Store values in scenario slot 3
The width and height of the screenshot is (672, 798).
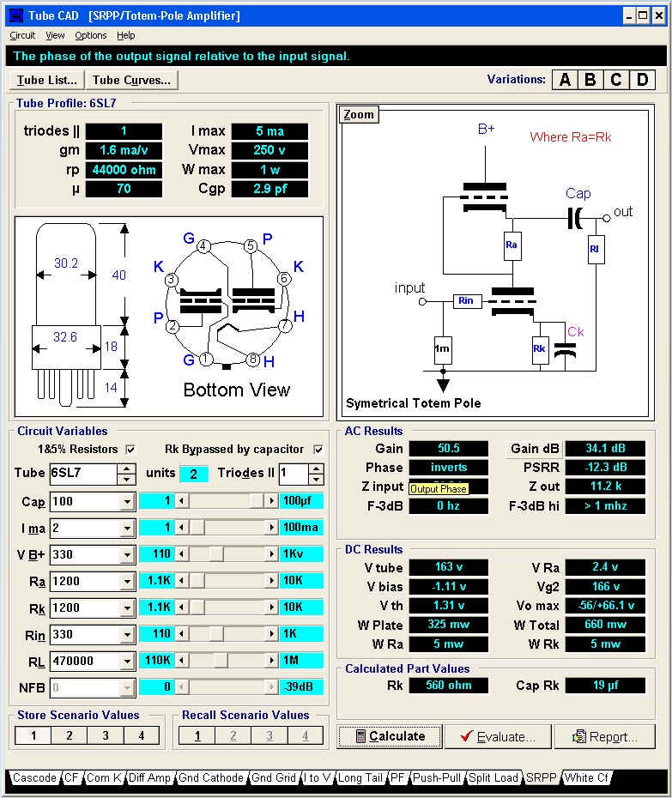point(105,735)
